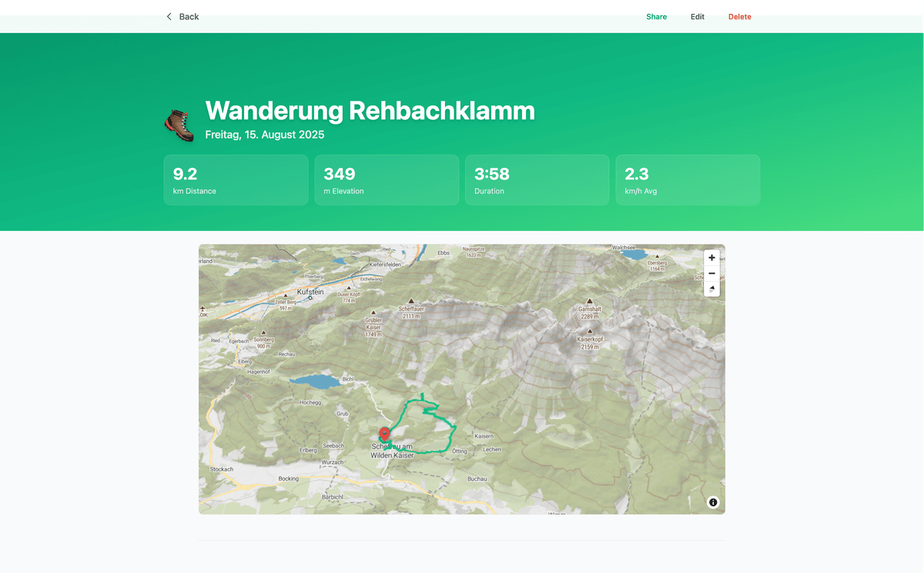Image resolution: width=924 pixels, height=574 pixels.
Task: Click the Wanderung Rehbachklamm title
Action: (x=370, y=111)
